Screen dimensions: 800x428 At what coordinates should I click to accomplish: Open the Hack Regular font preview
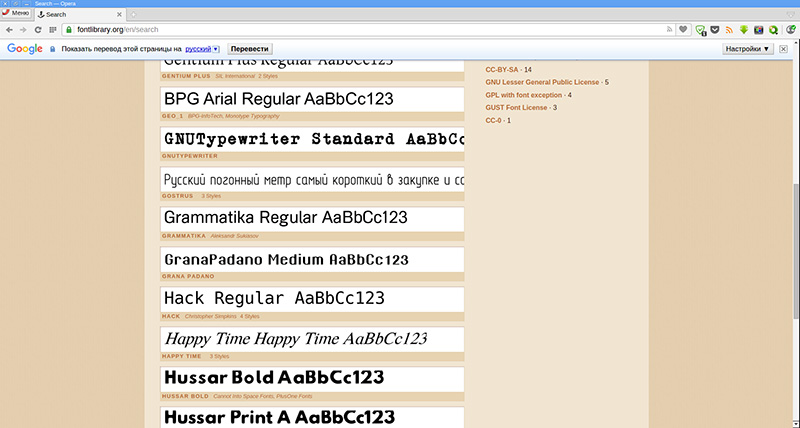click(312, 299)
